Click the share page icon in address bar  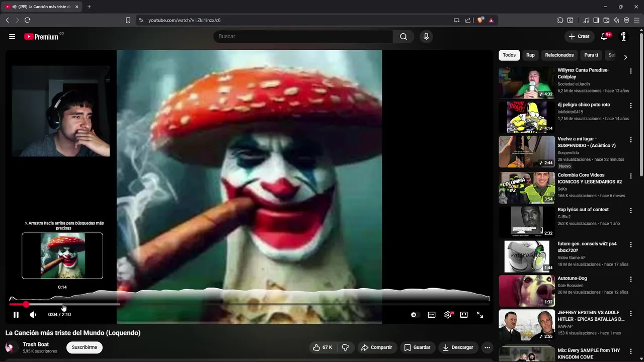pyautogui.click(x=468, y=20)
